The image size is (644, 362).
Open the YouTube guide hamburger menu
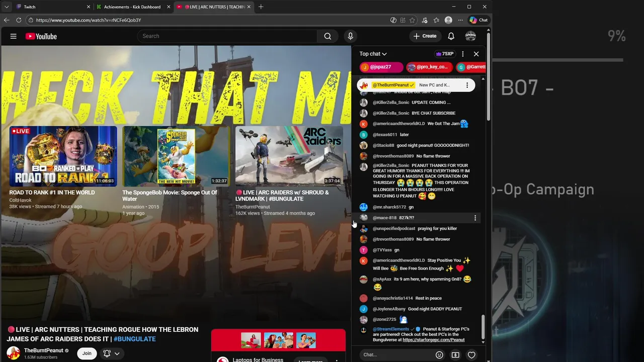(x=14, y=36)
